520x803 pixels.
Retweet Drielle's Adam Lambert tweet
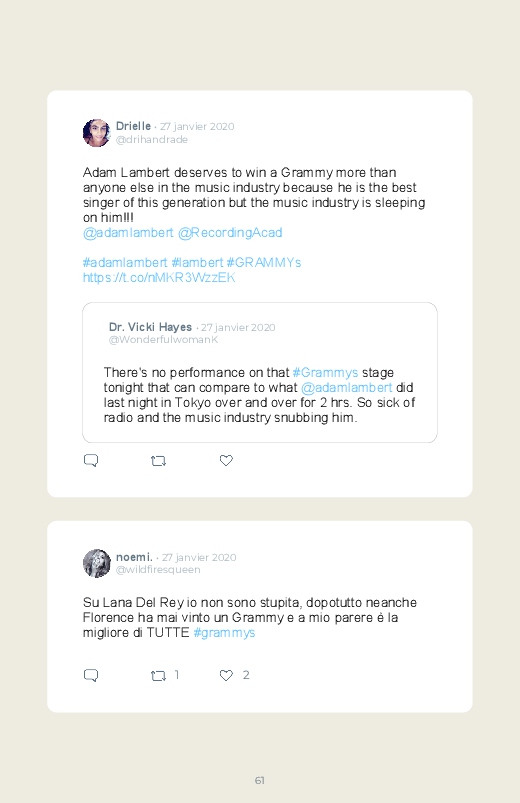click(x=158, y=461)
